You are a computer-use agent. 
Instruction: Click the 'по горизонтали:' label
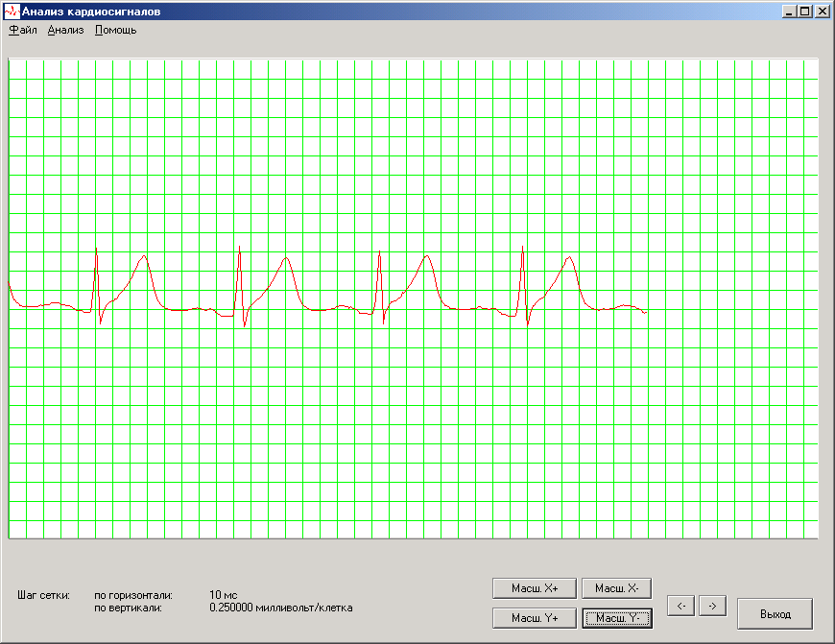coord(133,595)
